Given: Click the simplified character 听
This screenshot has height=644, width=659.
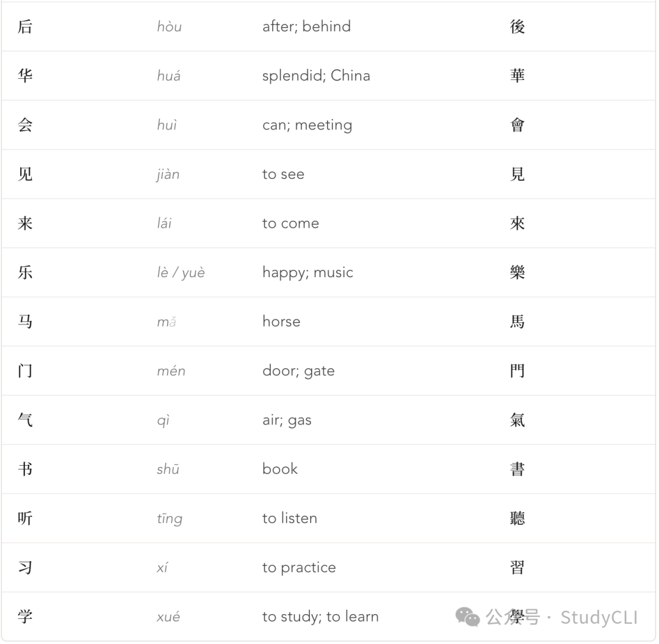Looking at the screenshot, I should point(25,518).
